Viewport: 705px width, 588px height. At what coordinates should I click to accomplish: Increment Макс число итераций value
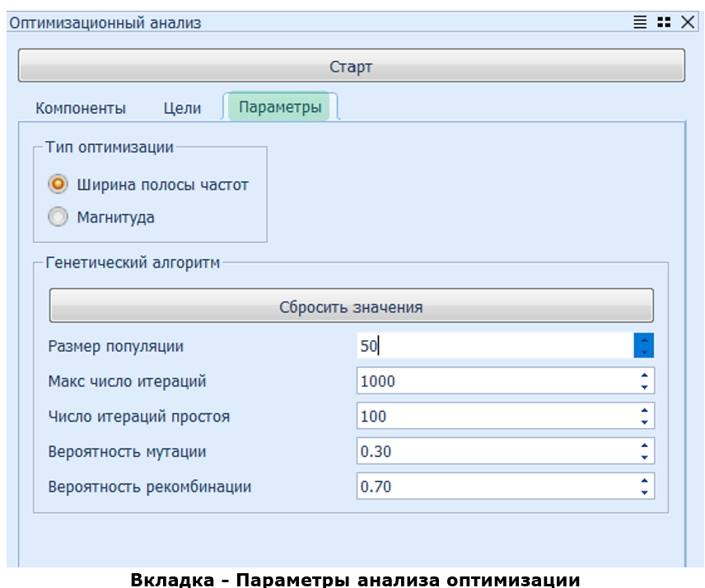coord(644,376)
